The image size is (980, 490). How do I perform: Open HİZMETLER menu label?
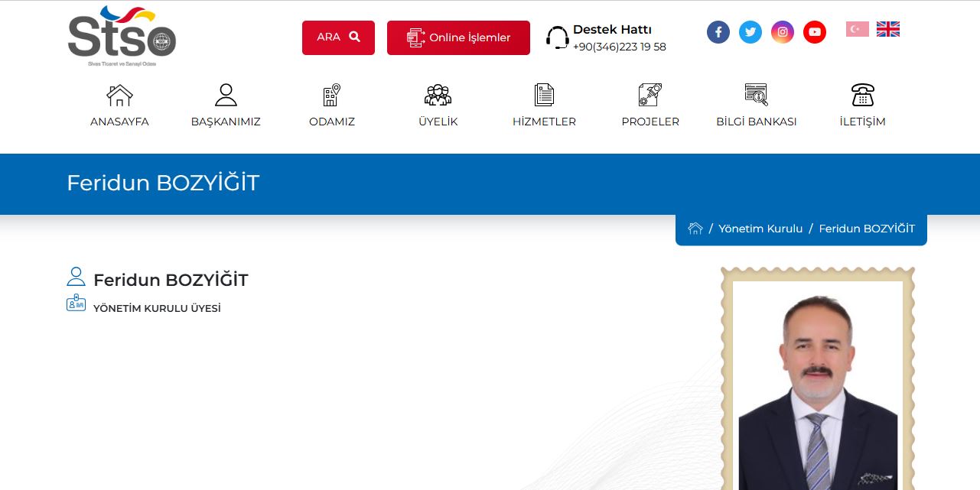coord(544,122)
